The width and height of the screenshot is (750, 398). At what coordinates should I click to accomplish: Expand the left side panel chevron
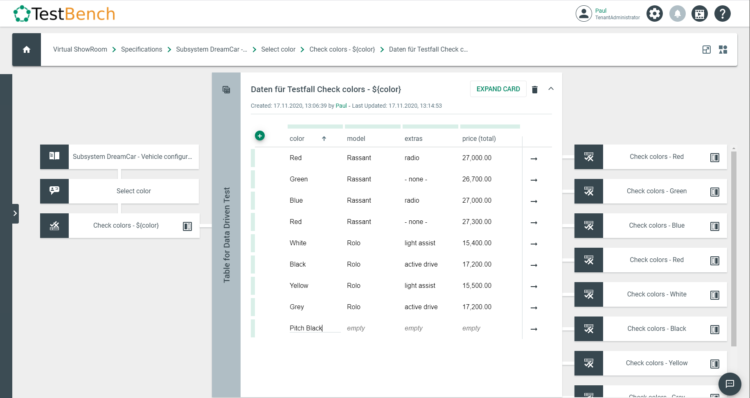click(x=15, y=213)
